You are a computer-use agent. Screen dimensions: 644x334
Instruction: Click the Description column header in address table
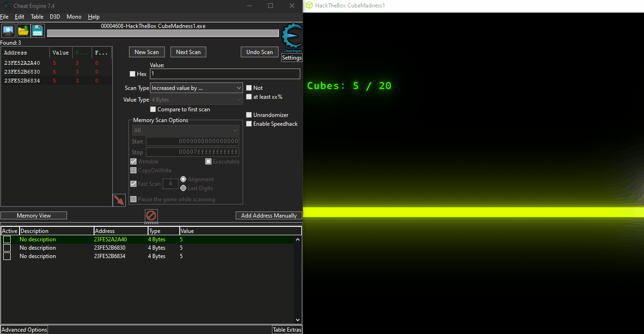(x=56, y=231)
